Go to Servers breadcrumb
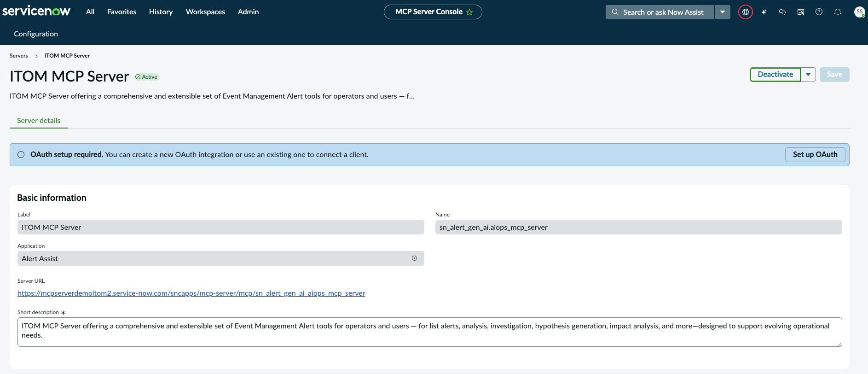868x374 pixels. coord(19,56)
